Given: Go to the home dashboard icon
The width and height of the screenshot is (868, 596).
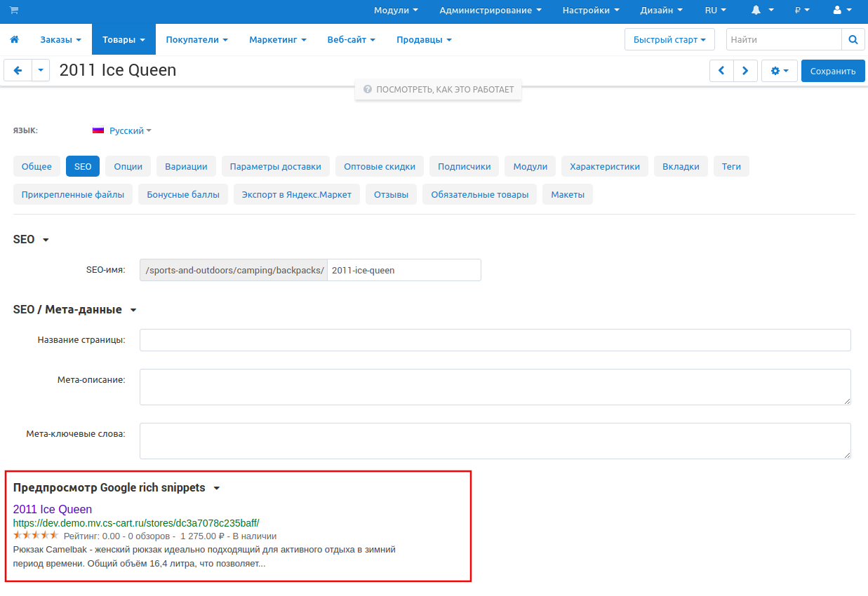Looking at the screenshot, I should pyautogui.click(x=14, y=40).
